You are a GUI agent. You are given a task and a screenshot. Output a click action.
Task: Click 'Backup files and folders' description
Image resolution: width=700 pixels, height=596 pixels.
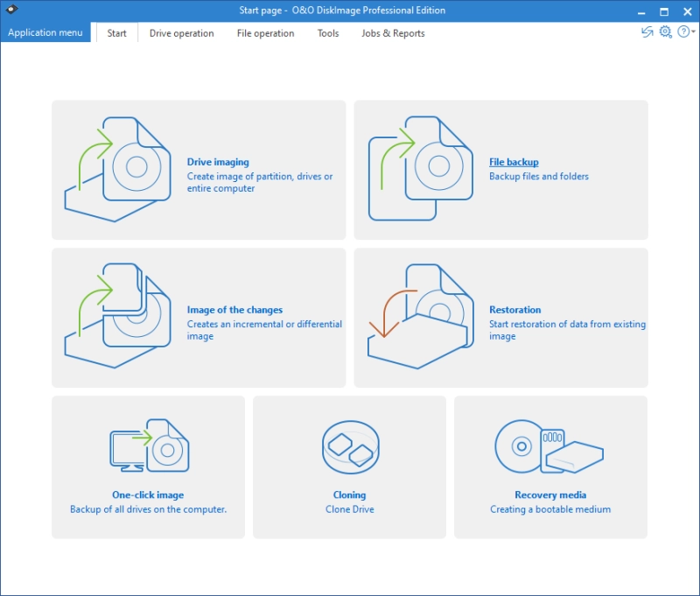539,176
